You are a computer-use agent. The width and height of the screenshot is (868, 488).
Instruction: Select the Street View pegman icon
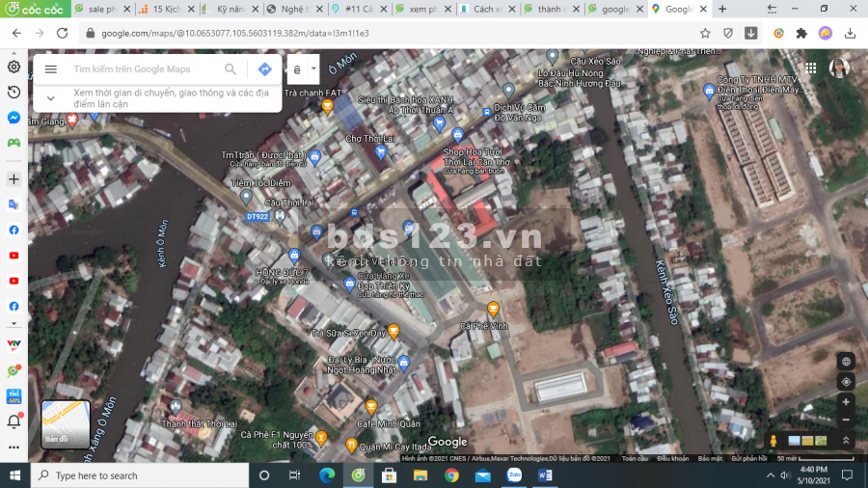773,441
